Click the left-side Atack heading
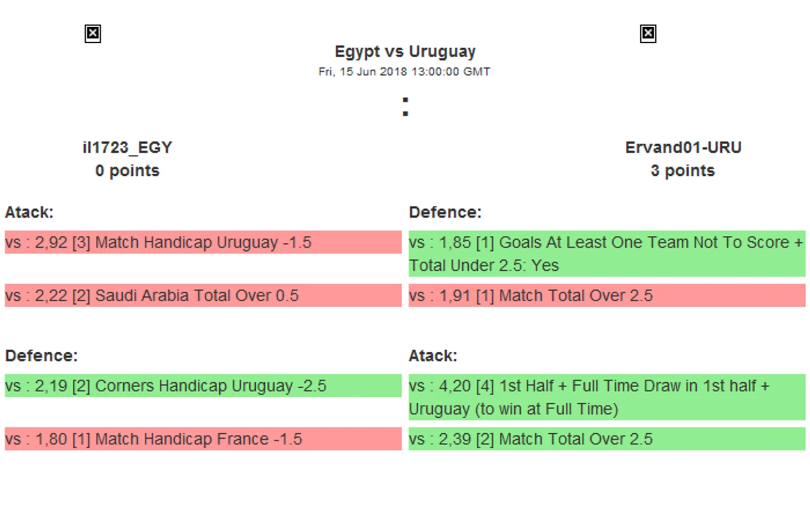 click(29, 212)
